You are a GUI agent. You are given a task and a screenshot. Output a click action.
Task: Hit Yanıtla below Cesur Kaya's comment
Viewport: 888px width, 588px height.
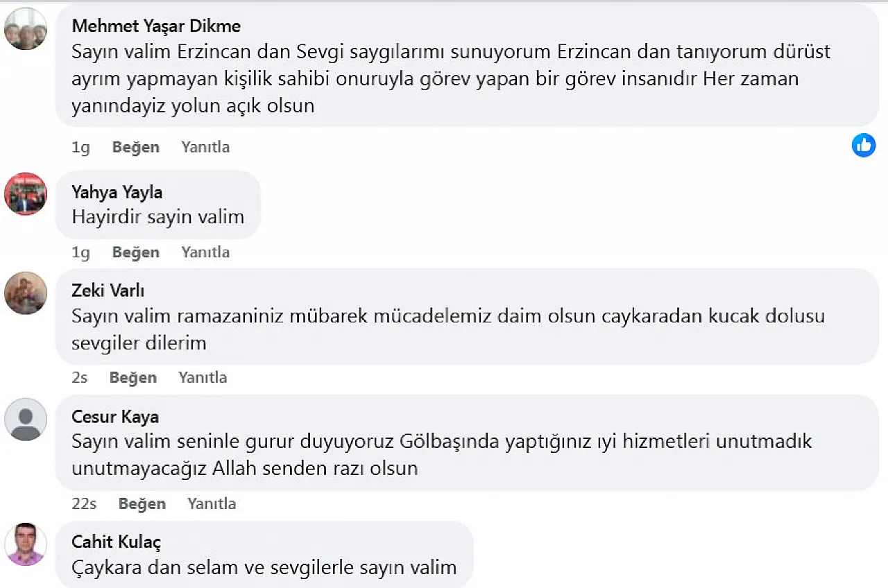click(x=212, y=503)
